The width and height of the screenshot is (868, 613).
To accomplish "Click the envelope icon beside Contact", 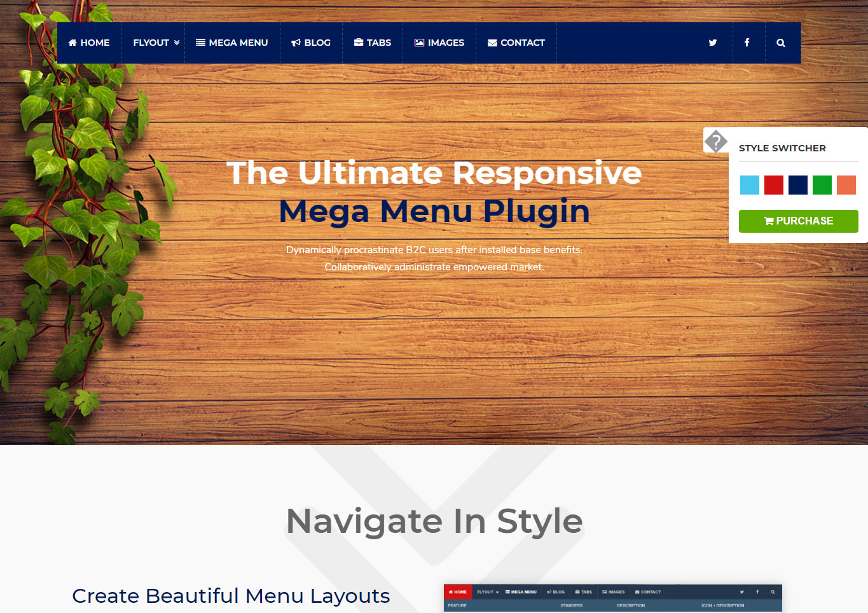I will tap(492, 43).
